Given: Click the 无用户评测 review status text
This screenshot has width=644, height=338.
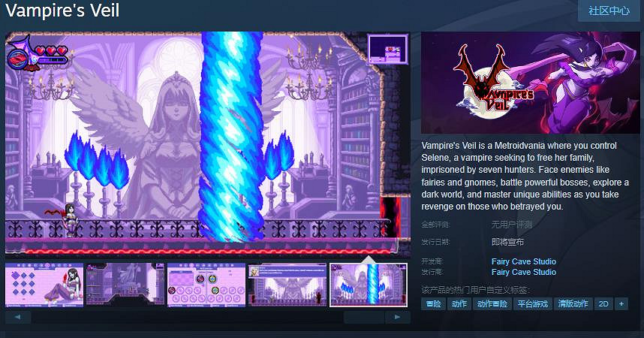Looking at the screenshot, I should coord(512,225).
